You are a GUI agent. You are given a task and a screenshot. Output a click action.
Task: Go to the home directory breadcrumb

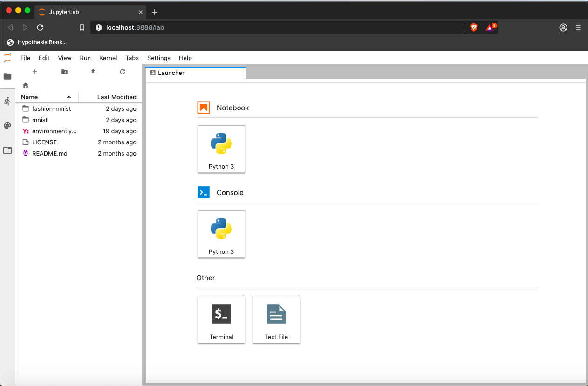click(26, 85)
